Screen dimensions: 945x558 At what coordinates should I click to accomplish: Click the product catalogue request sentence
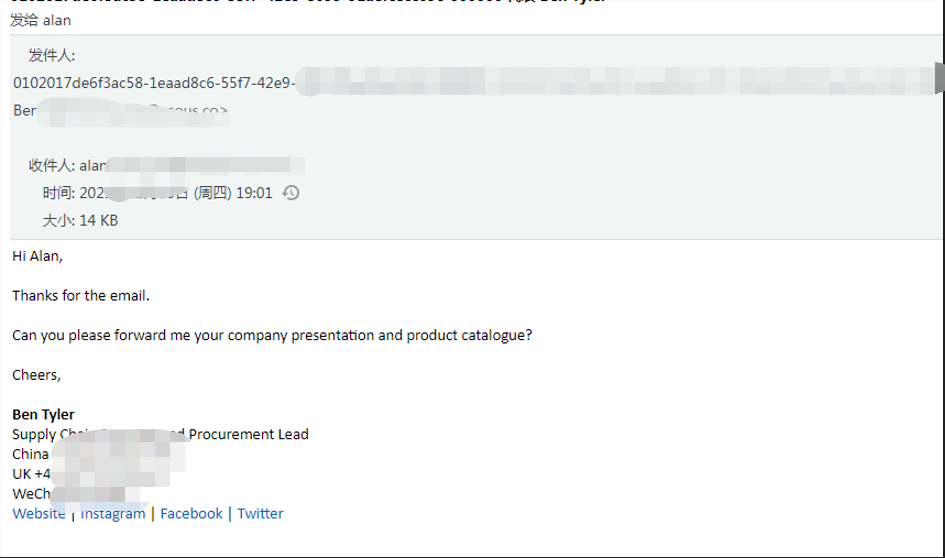(x=272, y=335)
